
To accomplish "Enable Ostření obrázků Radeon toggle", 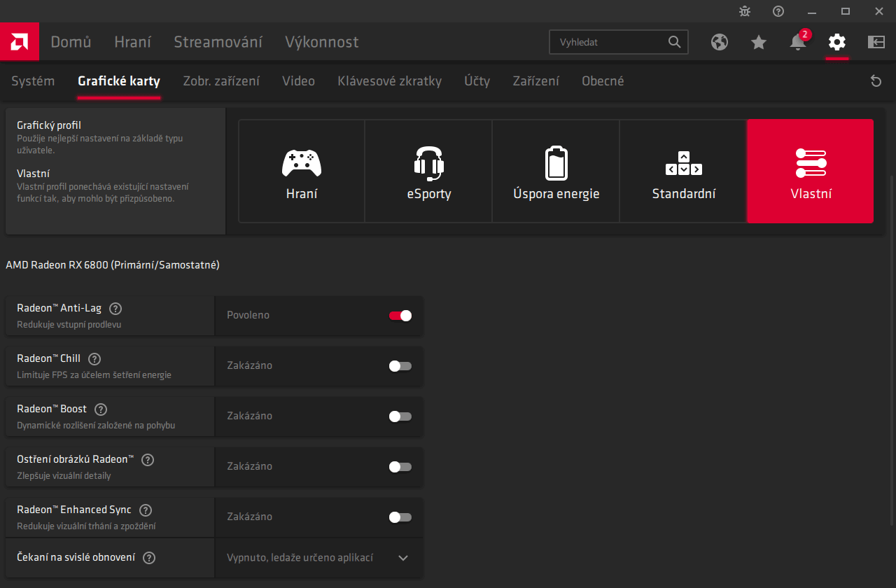I will (x=400, y=467).
